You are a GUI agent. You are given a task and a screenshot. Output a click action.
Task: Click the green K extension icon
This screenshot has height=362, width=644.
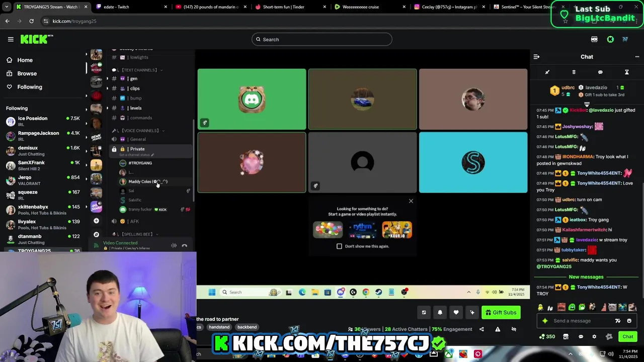click(610, 39)
